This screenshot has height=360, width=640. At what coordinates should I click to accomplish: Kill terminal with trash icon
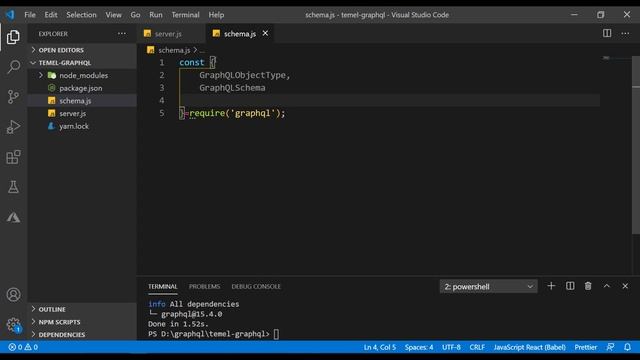pyautogui.click(x=588, y=286)
